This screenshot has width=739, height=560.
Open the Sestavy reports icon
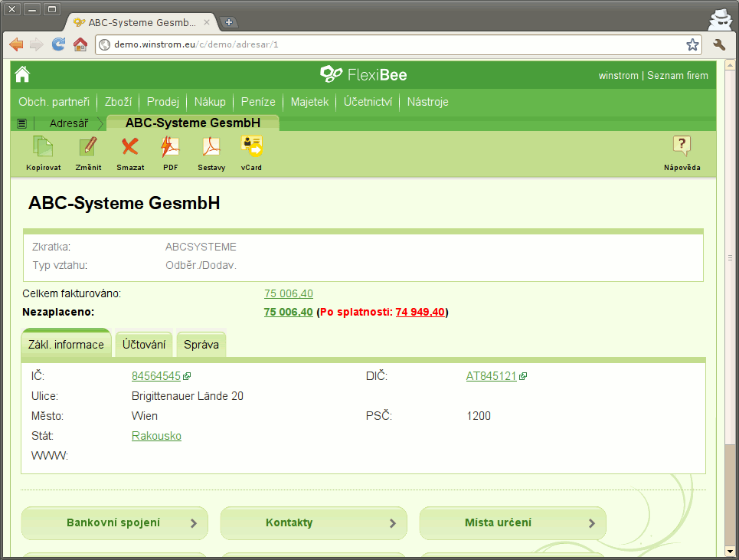[x=211, y=146]
